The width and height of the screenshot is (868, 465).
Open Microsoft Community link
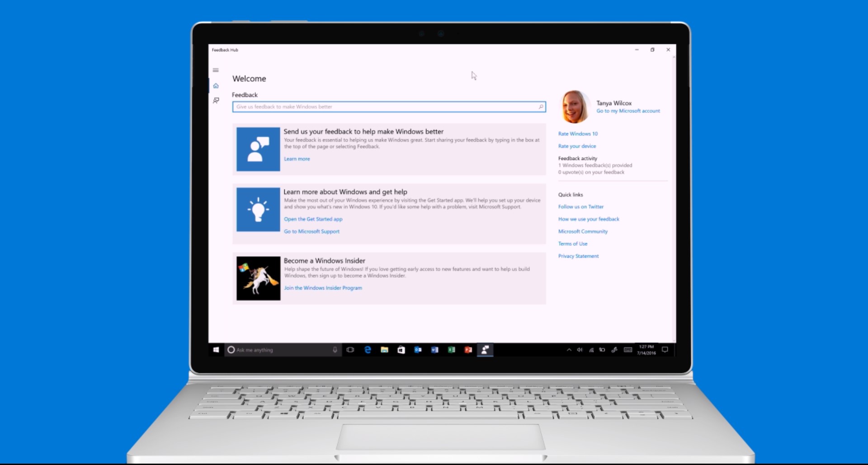pos(583,231)
